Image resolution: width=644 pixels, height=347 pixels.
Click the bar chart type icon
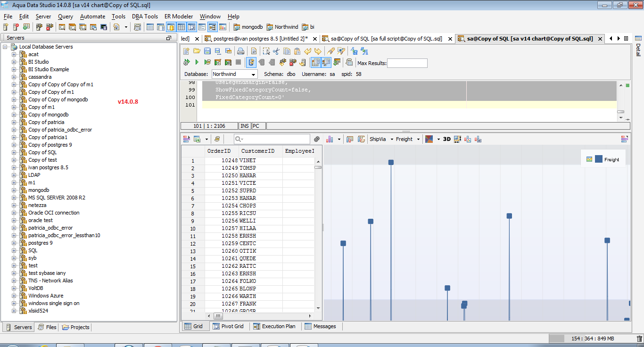click(x=330, y=139)
